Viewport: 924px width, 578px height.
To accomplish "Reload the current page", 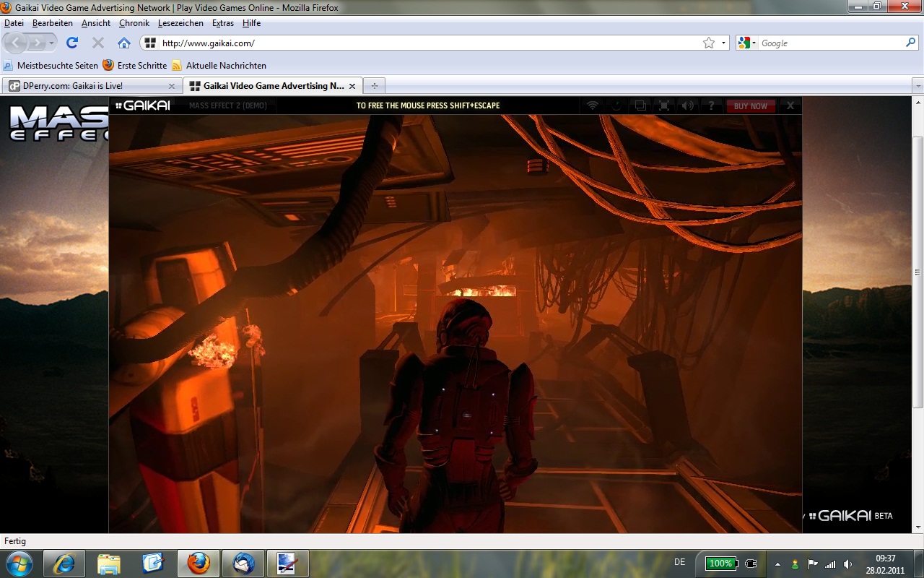I will coord(71,42).
